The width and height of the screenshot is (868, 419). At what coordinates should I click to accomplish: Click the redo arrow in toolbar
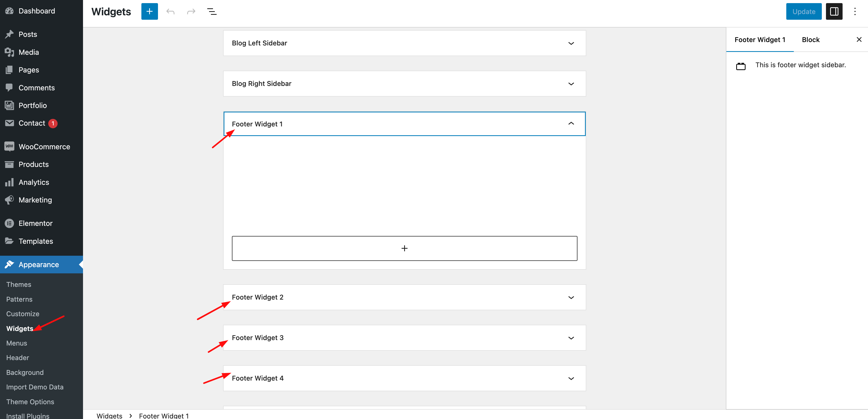[x=191, y=12]
